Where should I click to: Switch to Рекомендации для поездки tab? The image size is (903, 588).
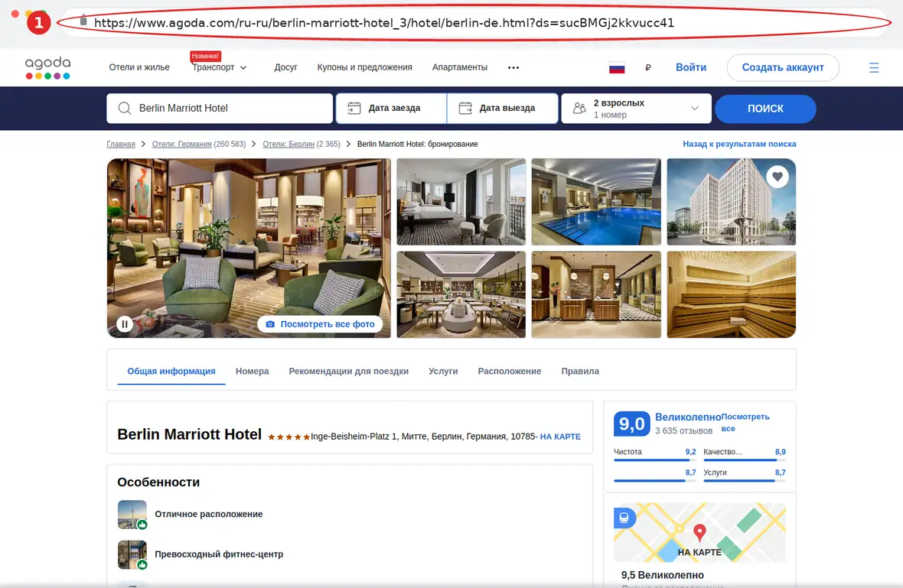[348, 371]
